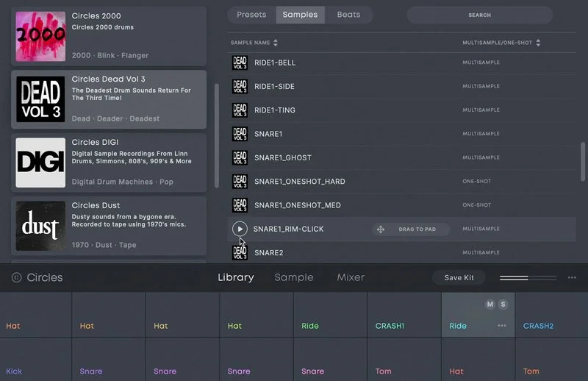Screen dimensions: 588x381
Task: Select the SNARE1_ONESHOT_MED sample name
Action: tap(298, 205)
